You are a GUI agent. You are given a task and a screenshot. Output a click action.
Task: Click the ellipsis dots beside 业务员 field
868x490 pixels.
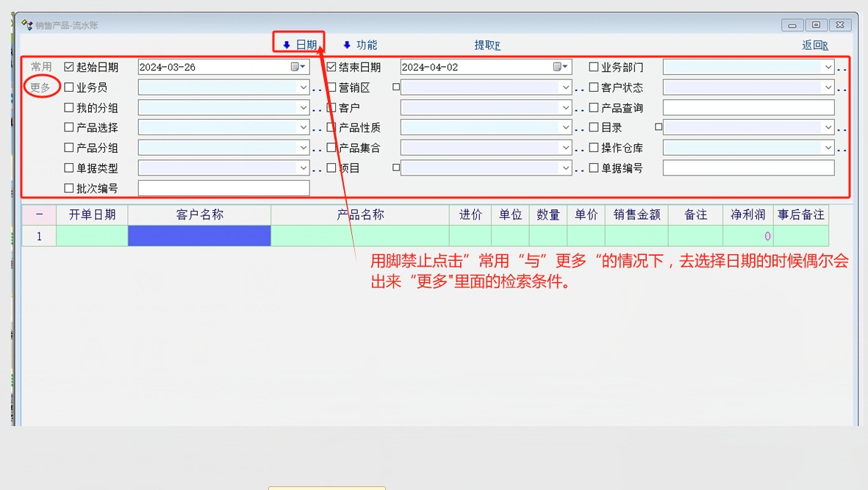coord(318,90)
